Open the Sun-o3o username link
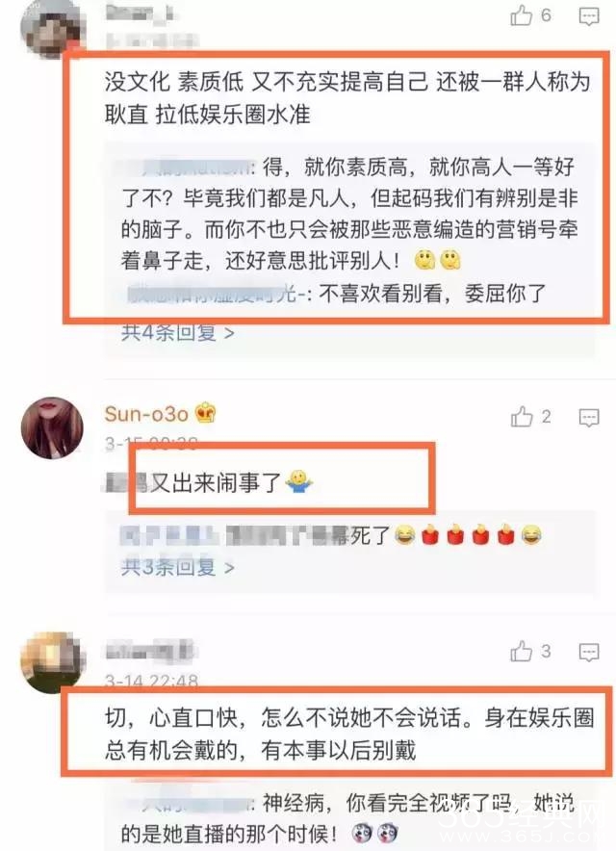Image resolution: width=616 pixels, height=851 pixels. click(146, 414)
